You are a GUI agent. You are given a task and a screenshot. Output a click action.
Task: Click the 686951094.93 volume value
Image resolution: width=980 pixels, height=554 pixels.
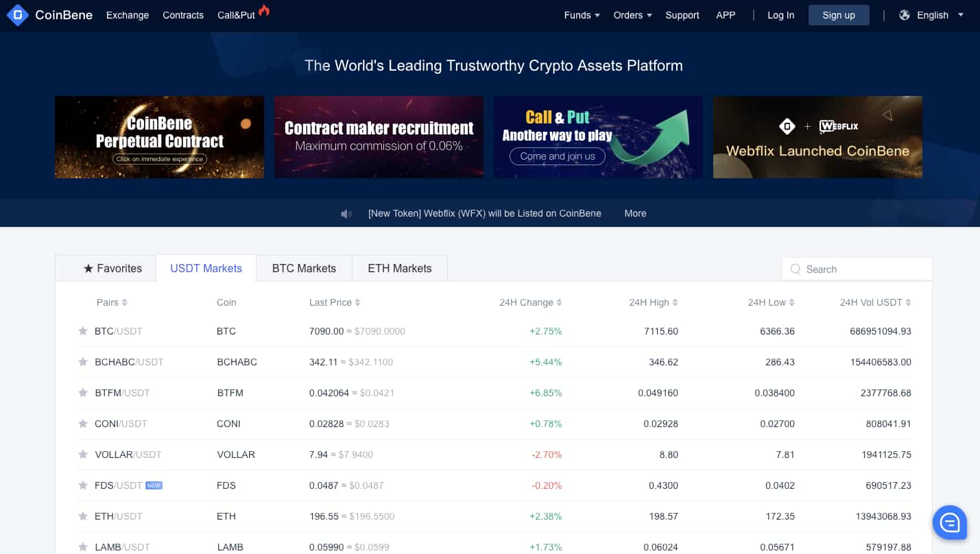881,331
